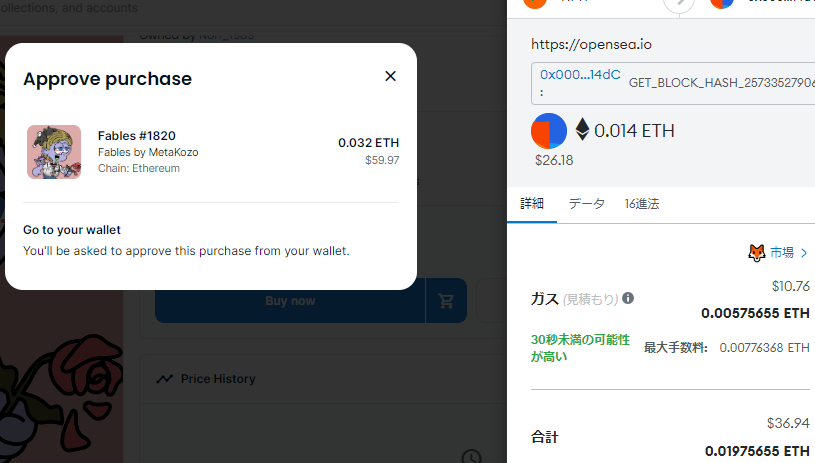
Task: Select the 0.01975655 ETH total amount
Action: pyautogui.click(x=757, y=451)
